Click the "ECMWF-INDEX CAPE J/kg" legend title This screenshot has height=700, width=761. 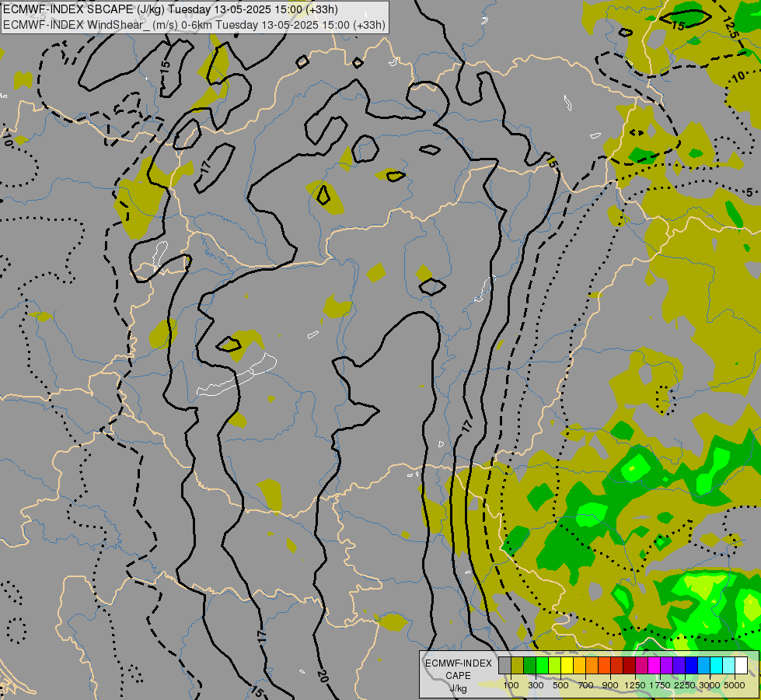coord(458,676)
